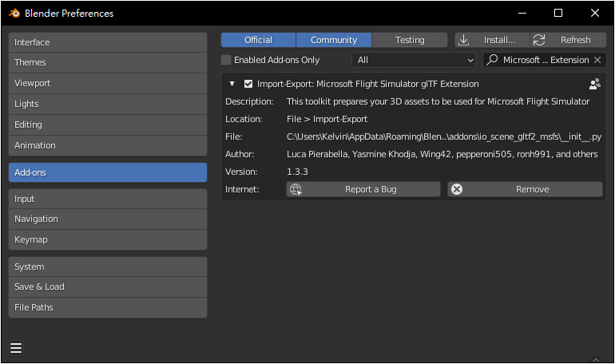615x364 pixels.
Task: Click the version text 1.3.3
Action: coord(297,172)
